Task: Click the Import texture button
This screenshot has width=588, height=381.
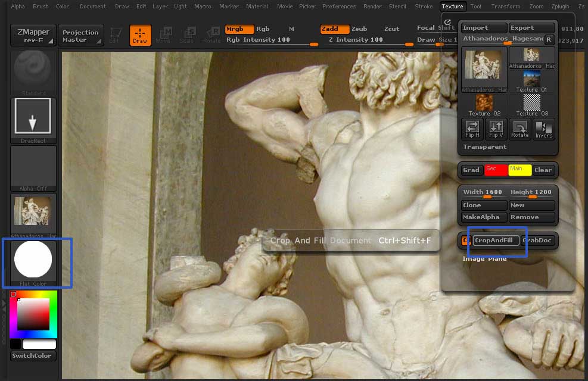Action: click(484, 28)
